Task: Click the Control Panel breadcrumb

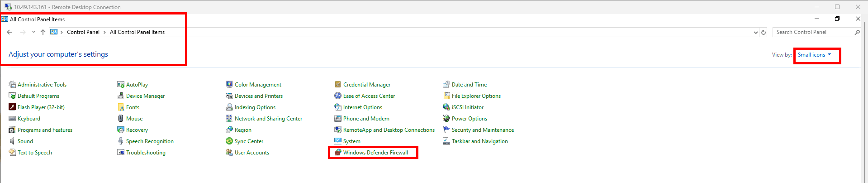Action: click(x=83, y=32)
